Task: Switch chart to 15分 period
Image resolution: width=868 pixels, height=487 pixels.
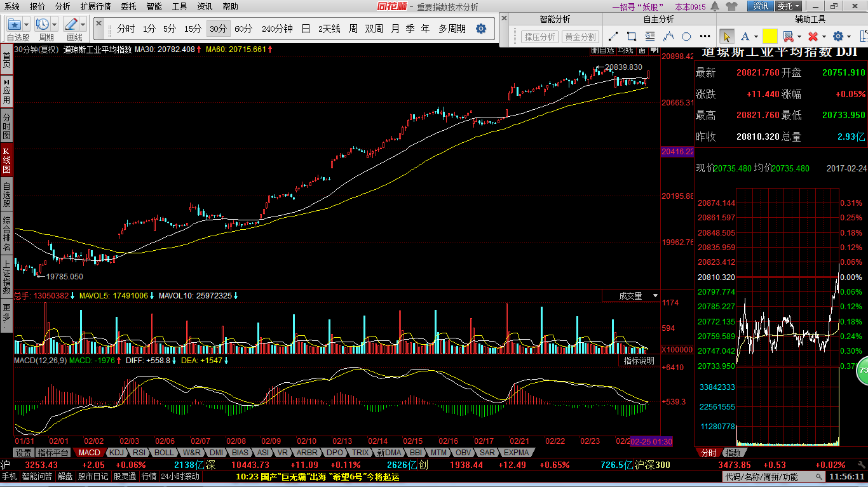Action: pos(193,29)
